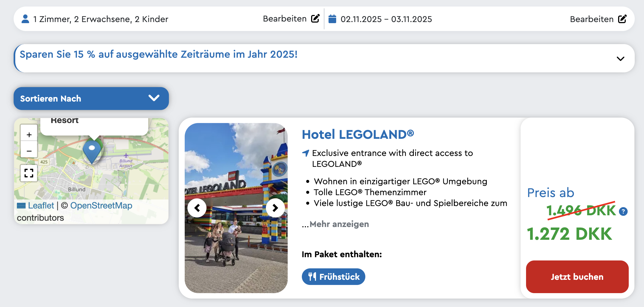Zoom out on the map
Viewport: 644px width, 307px height.
tap(29, 151)
